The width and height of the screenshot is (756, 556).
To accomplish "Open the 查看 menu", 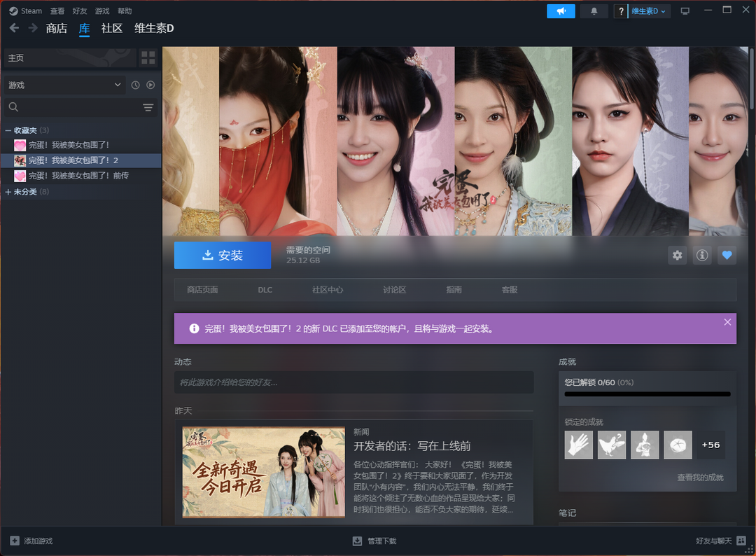I will (57, 11).
